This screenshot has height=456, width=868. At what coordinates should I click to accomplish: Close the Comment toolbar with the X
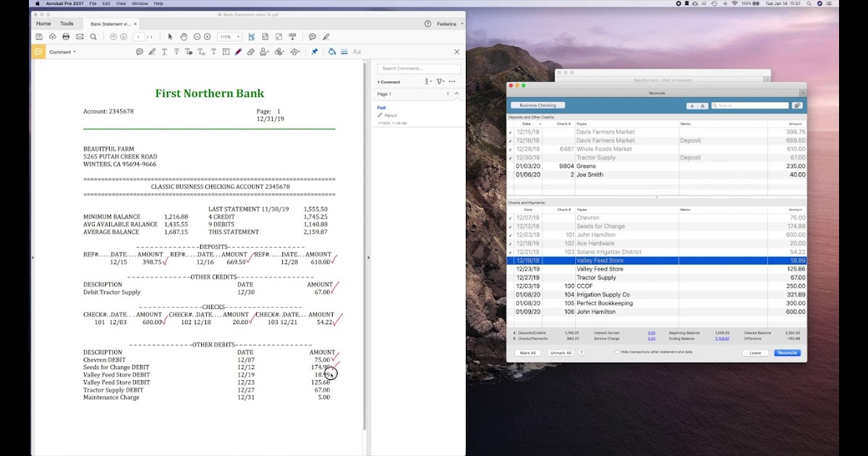point(456,52)
